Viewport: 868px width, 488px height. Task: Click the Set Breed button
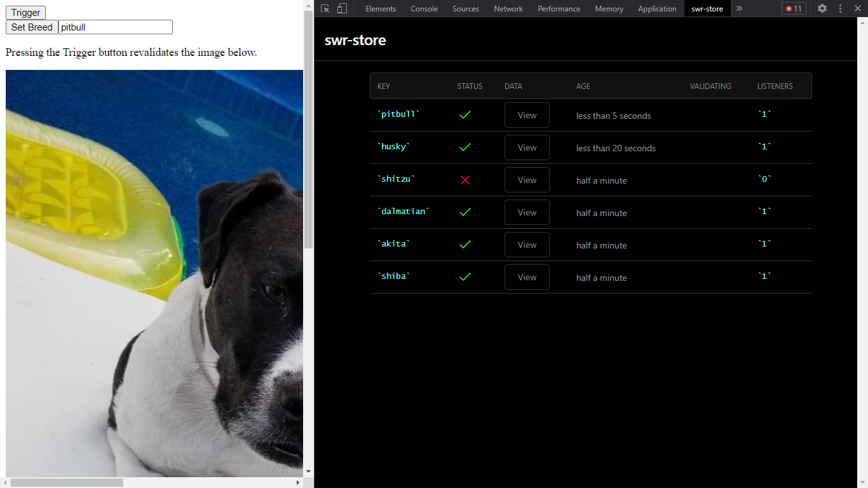coord(31,27)
